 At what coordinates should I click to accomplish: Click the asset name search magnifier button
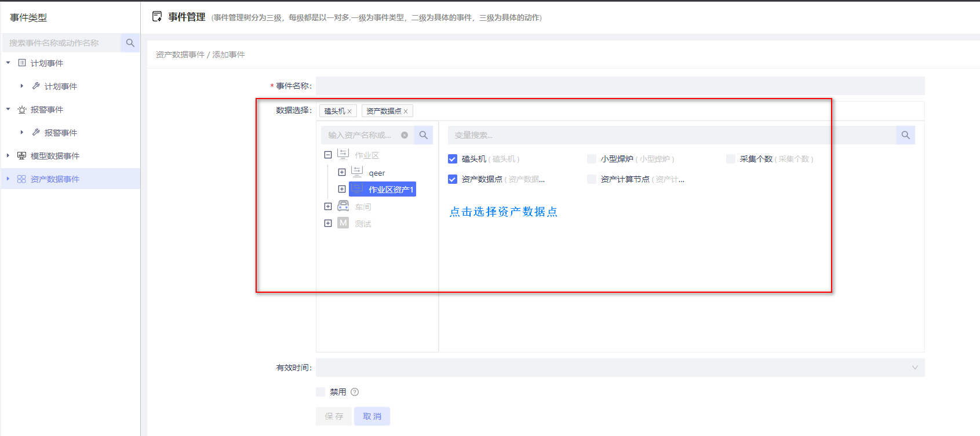pos(424,135)
